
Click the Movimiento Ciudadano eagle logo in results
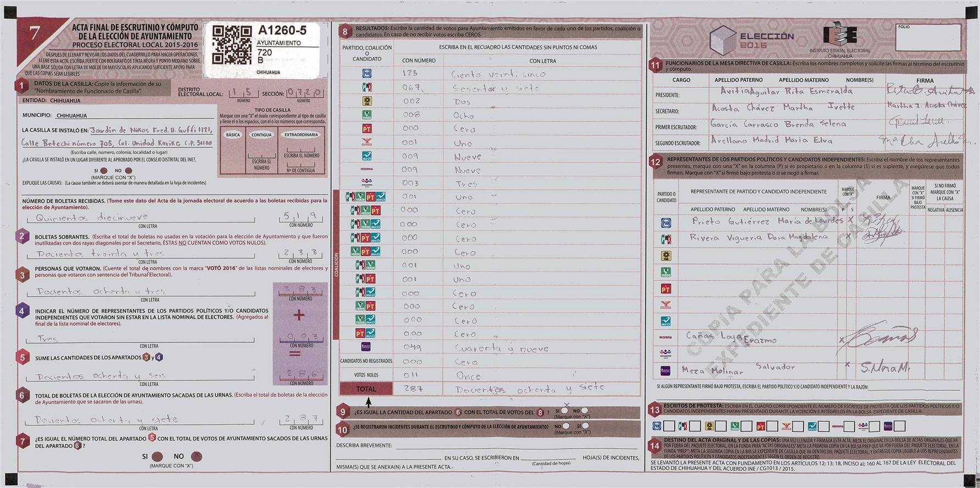pos(366,142)
